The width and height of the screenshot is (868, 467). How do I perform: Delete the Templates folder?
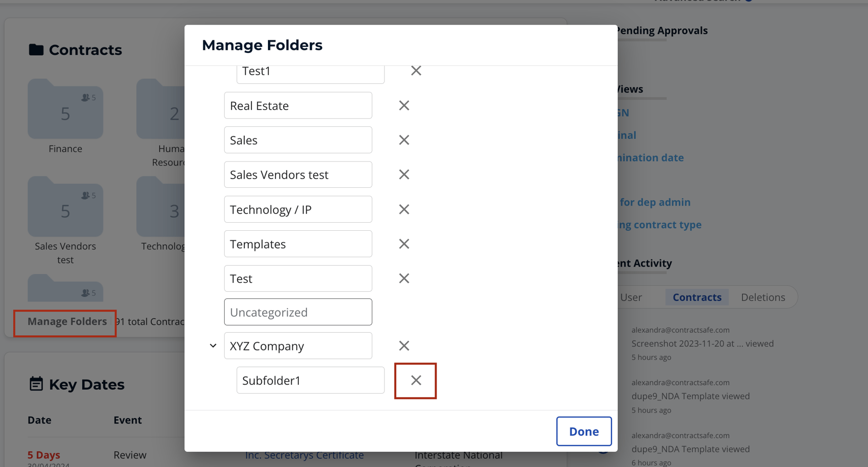pyautogui.click(x=404, y=244)
